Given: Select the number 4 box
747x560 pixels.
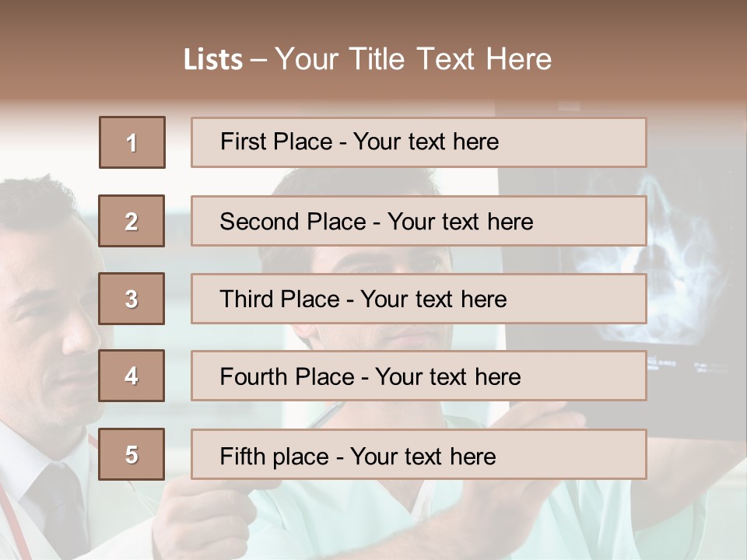Looking at the screenshot, I should pyautogui.click(x=132, y=376).
